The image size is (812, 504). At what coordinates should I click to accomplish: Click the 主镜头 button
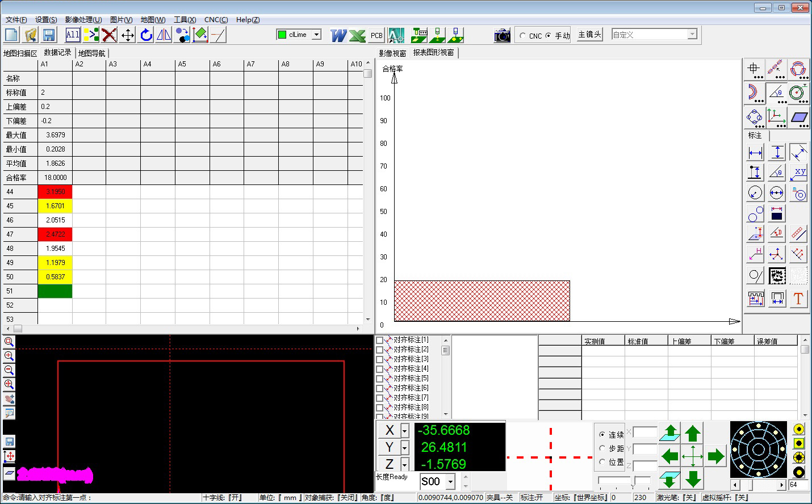click(x=589, y=35)
